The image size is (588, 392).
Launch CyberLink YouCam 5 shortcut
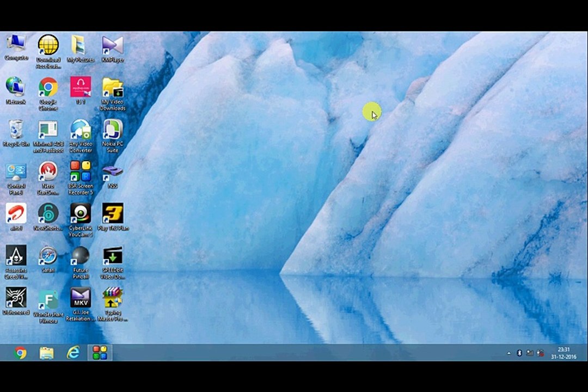point(80,220)
